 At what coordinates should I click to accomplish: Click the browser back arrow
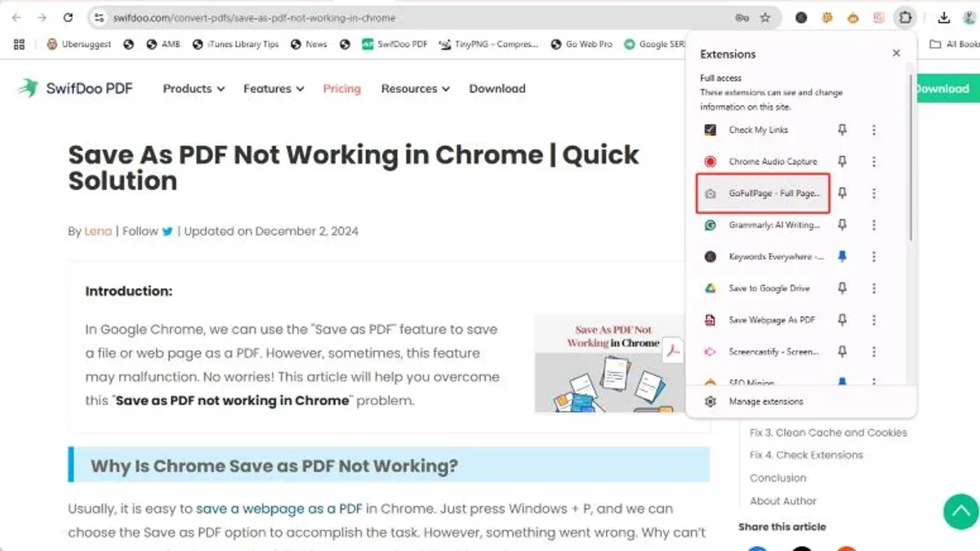click(18, 17)
